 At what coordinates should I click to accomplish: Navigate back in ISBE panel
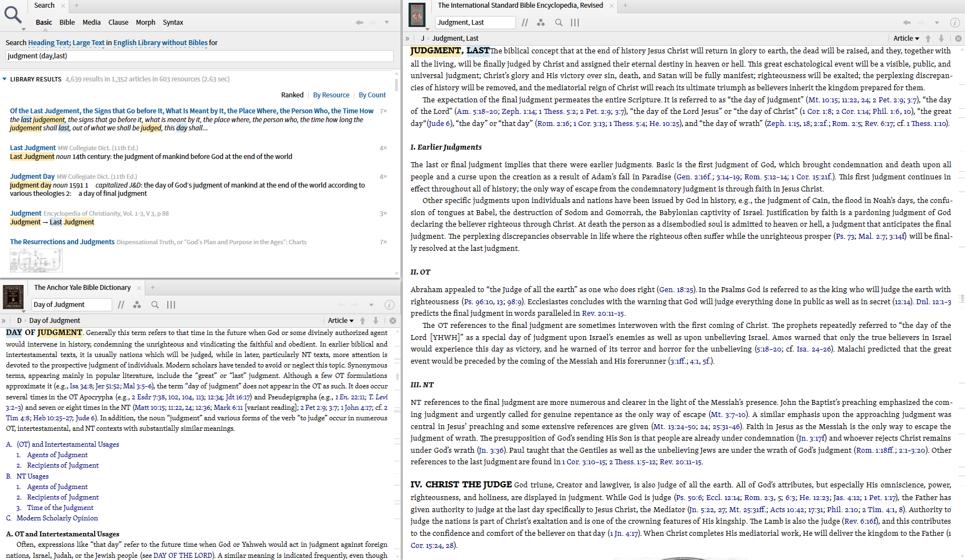click(x=907, y=23)
